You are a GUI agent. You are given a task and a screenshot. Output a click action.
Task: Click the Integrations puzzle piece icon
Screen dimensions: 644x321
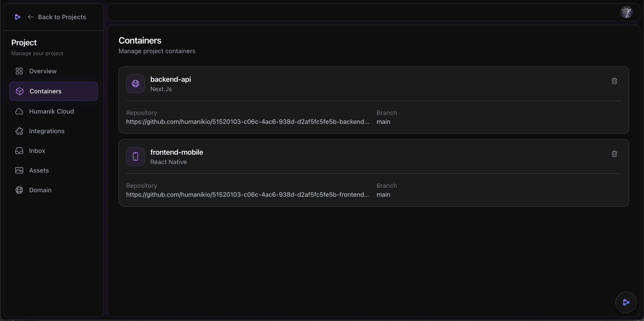tap(19, 131)
